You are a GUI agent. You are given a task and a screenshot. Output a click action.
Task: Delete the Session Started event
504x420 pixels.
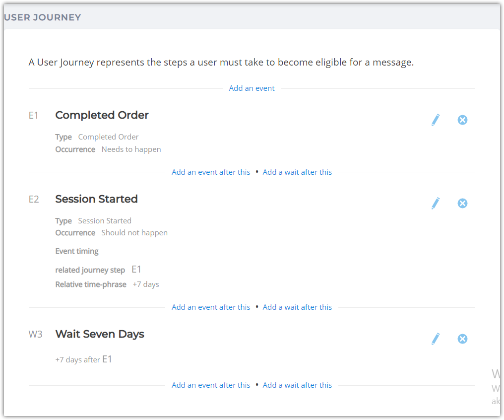pyautogui.click(x=462, y=203)
